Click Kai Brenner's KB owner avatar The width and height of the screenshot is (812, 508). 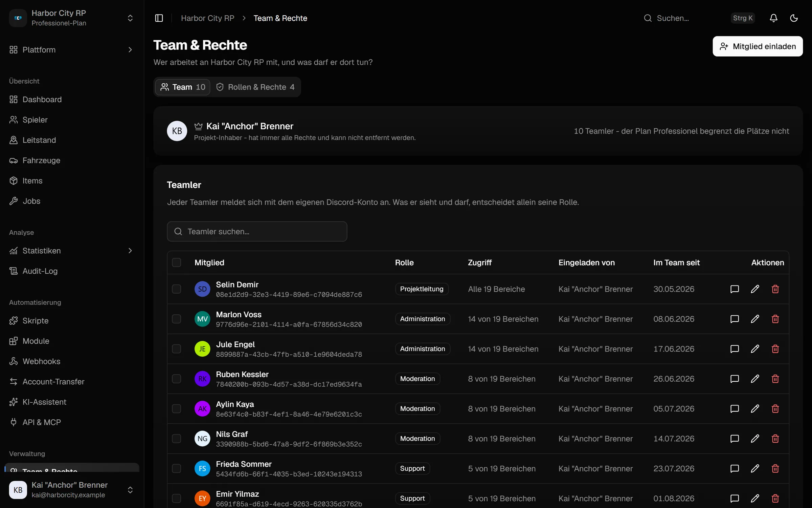tap(177, 131)
